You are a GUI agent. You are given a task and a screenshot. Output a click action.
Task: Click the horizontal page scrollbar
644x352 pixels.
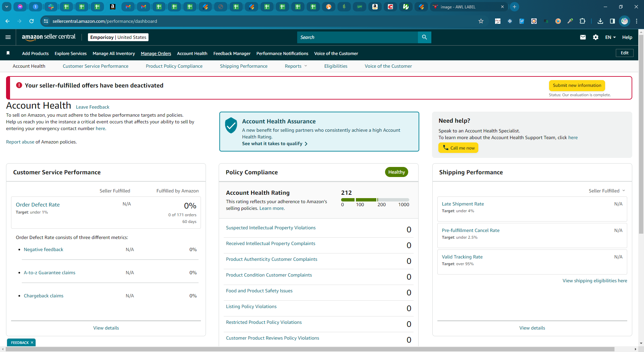pos(310,349)
